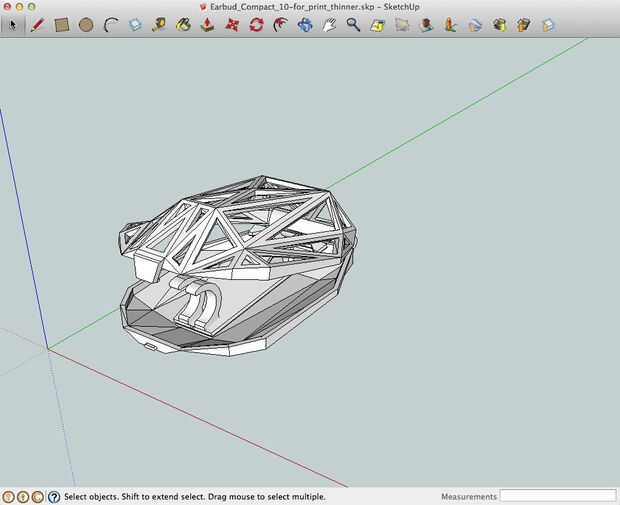Pick the Offset tool
This screenshot has width=620, height=505.
280,25
